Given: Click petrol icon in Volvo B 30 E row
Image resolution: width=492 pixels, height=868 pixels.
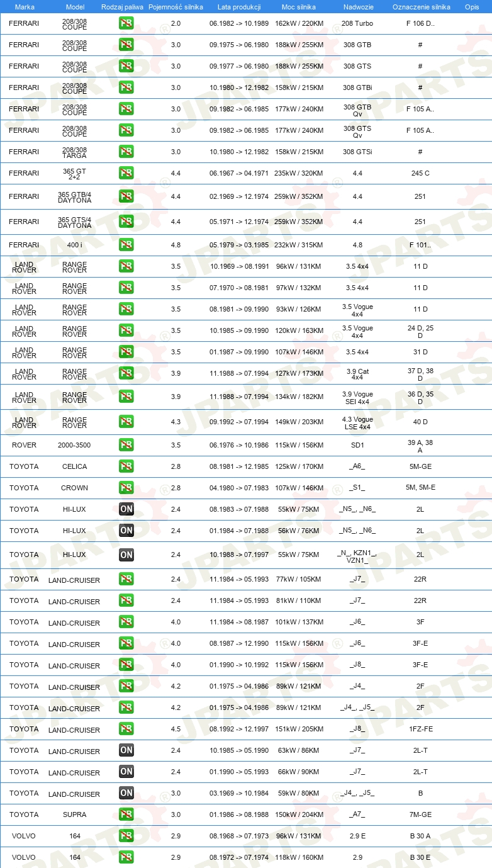Looking at the screenshot, I should pos(126,857).
